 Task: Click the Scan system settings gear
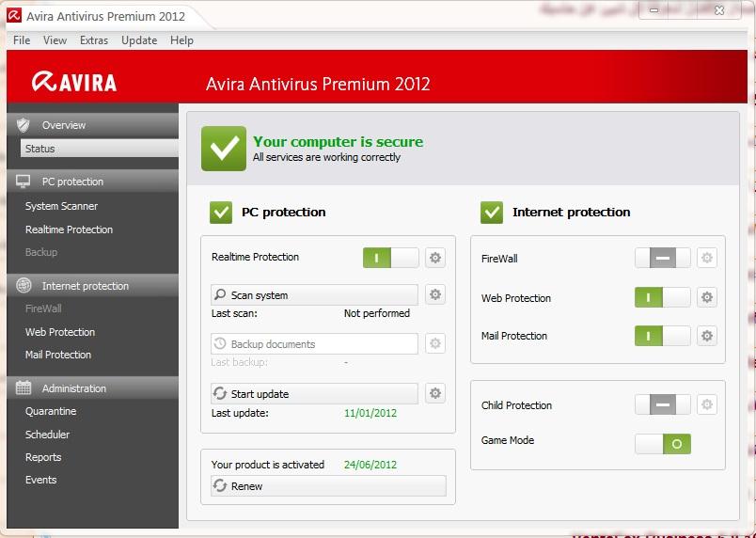(434, 294)
